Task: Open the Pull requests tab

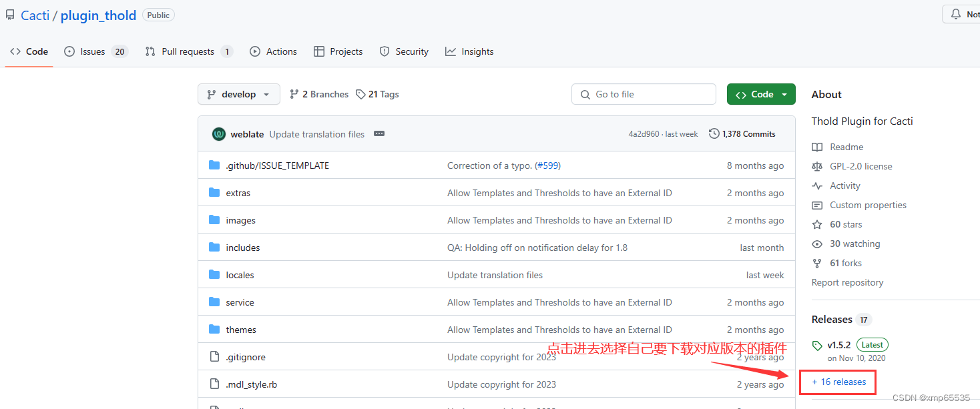Action: point(189,51)
